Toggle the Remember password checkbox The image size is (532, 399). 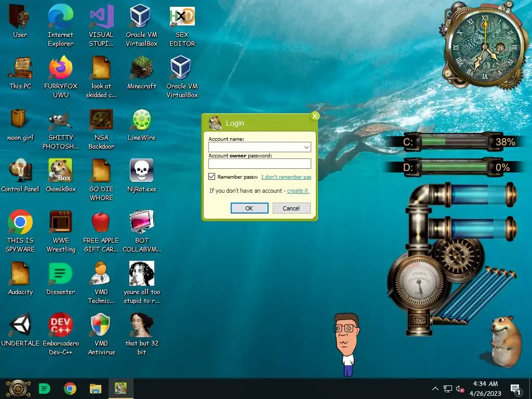click(212, 177)
